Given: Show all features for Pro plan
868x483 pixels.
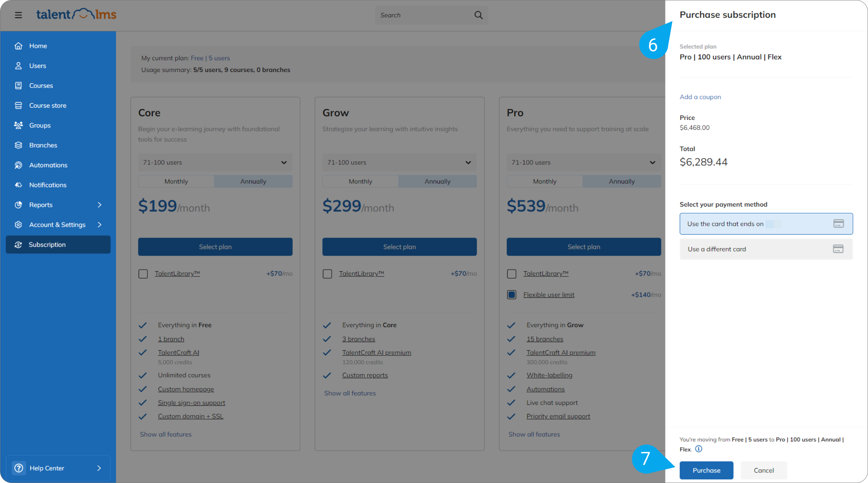Looking at the screenshot, I should click(x=534, y=434).
